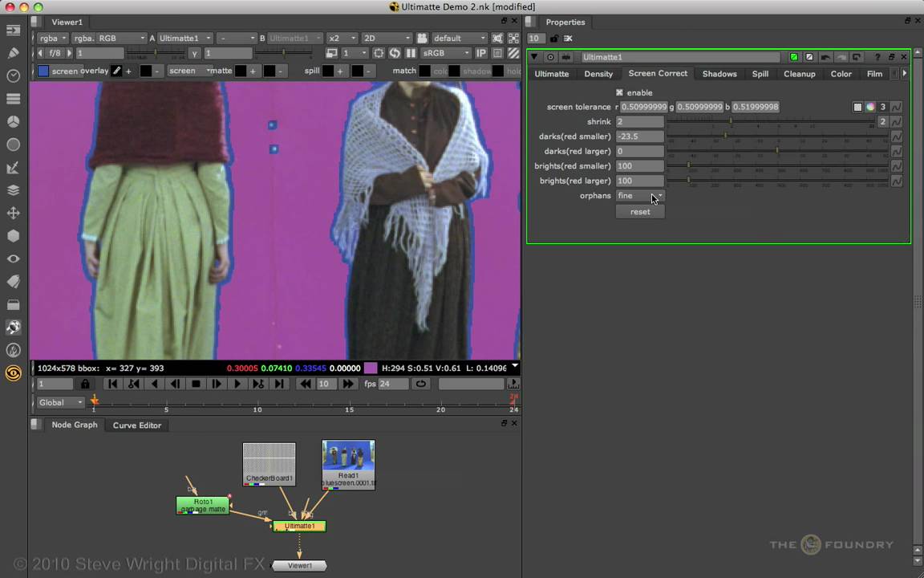Toggle the screen overlay blue swatch button
Image resolution: width=924 pixels, height=578 pixels.
43,71
